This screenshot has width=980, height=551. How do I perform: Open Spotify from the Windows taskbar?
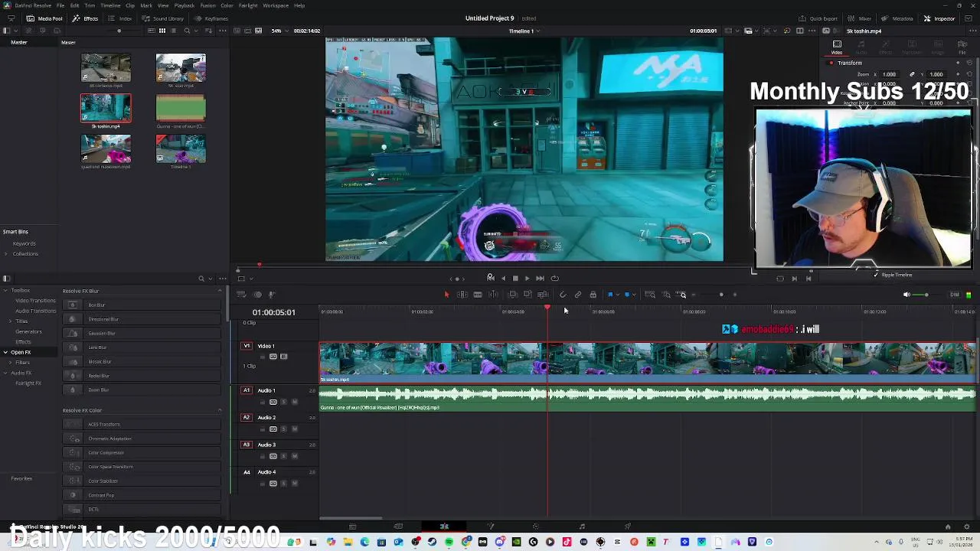(x=449, y=542)
